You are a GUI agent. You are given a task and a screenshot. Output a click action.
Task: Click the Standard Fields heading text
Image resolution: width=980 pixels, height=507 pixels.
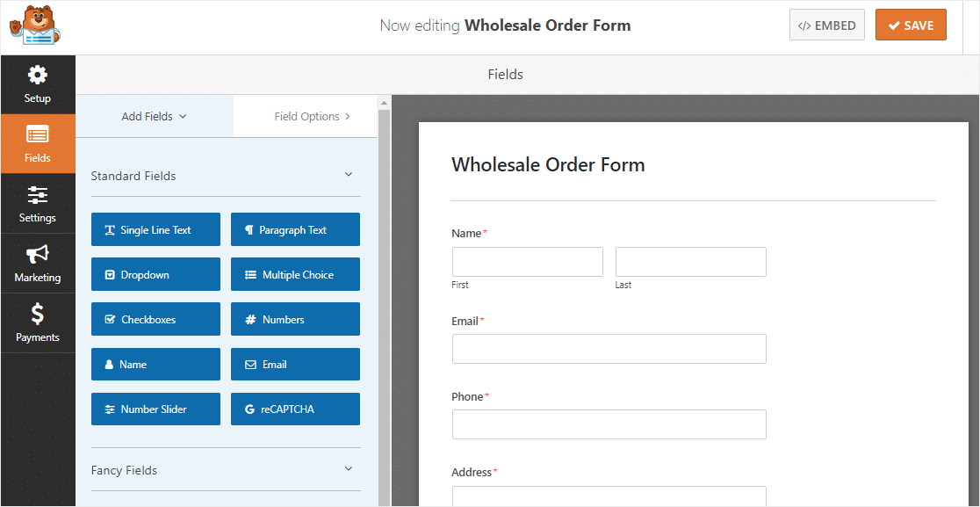[x=133, y=177]
